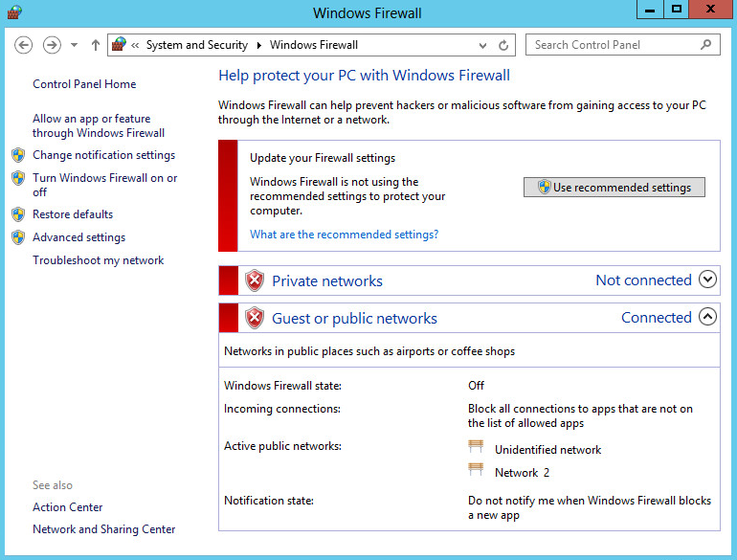Select System and Security breadcrumb
Screen dimensions: 737x560
tap(197, 45)
